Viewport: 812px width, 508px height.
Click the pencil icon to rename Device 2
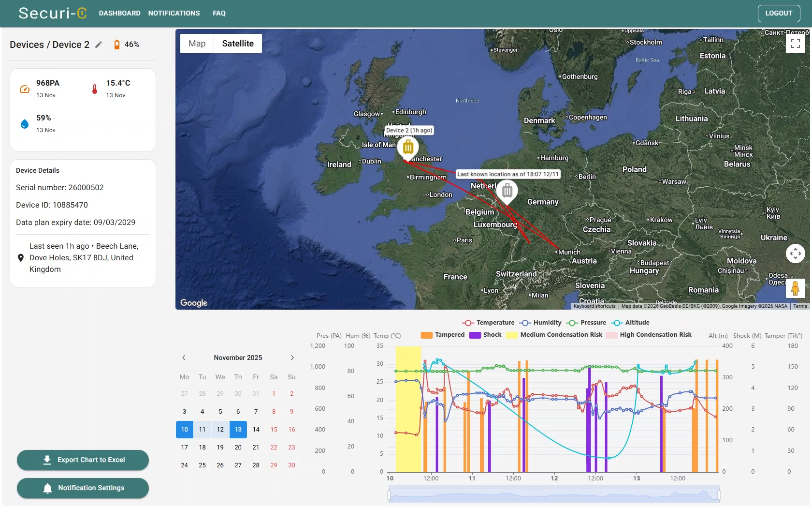pyautogui.click(x=99, y=45)
